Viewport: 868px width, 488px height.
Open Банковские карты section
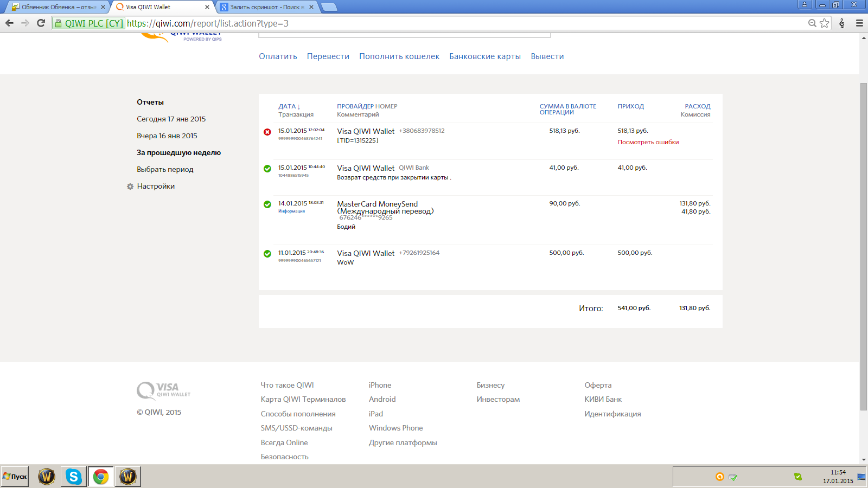tap(485, 56)
